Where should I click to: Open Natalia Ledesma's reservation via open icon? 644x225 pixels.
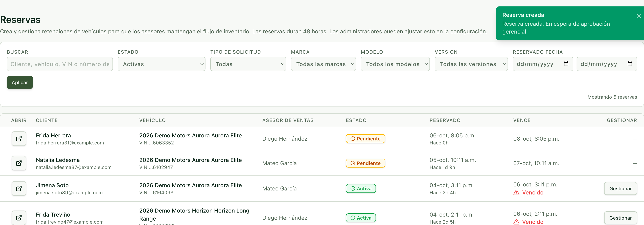pos(19,163)
